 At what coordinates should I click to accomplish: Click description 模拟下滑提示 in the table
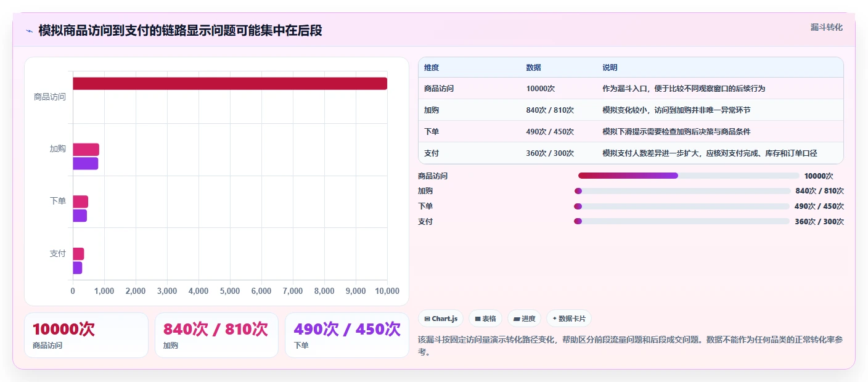[676, 132]
